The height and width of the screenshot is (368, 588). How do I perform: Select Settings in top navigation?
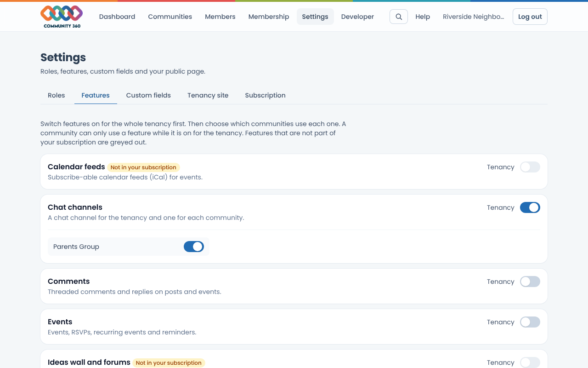(x=315, y=17)
